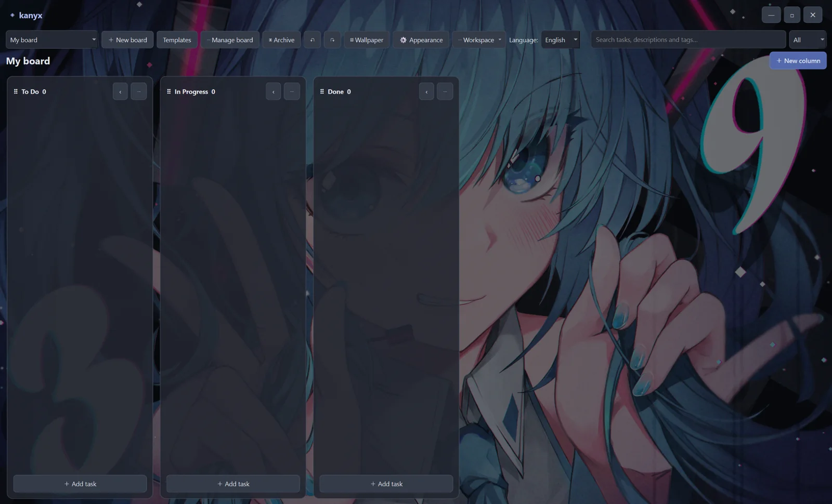Add a new column to the board
Screen dimensions: 832x504
[798, 61]
